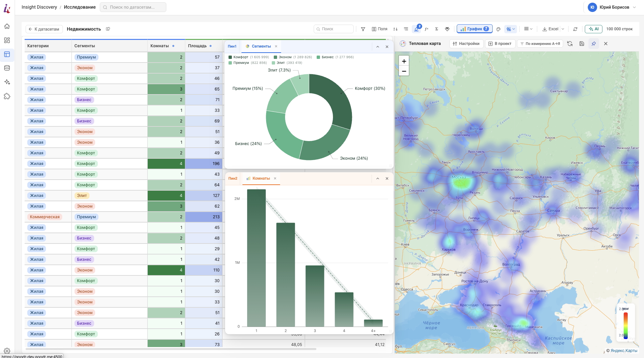Open the Home page from sidebar
The width and height of the screenshot is (644, 358).
[7, 26]
